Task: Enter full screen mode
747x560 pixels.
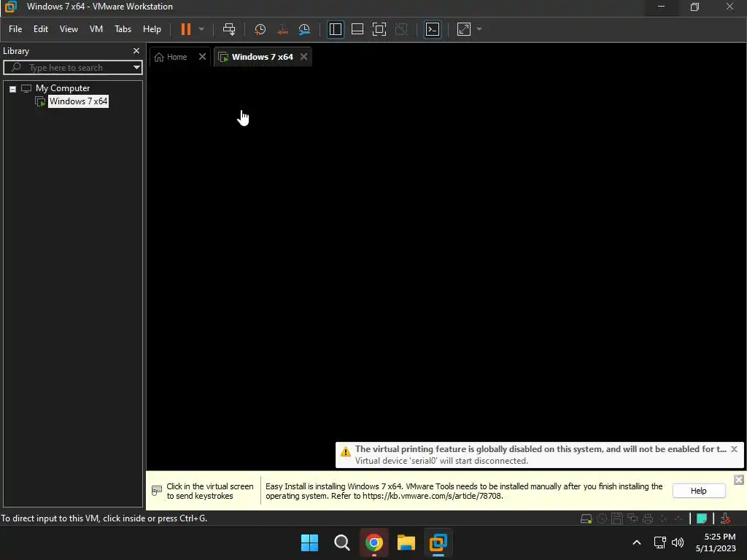Action: [379, 29]
